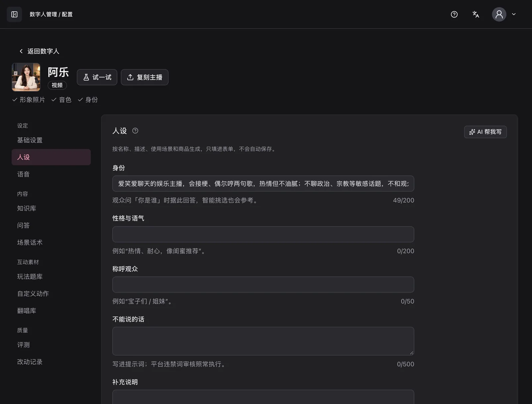Collapse the sidebar panel icon
This screenshot has width=532, height=404.
pos(14,14)
